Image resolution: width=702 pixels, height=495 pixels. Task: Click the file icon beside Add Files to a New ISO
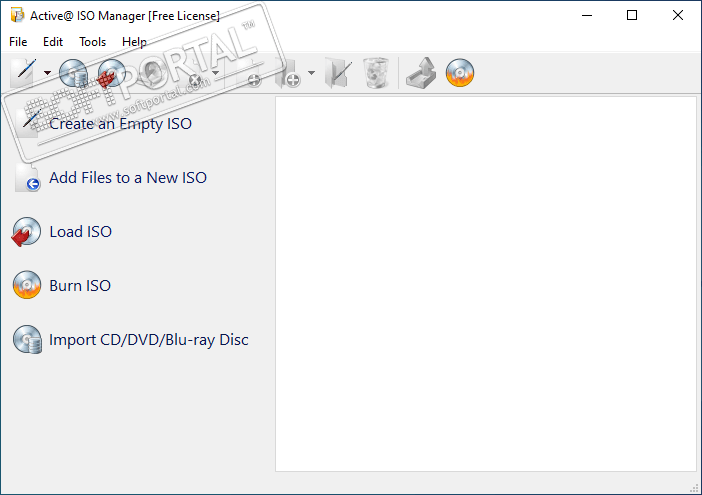(x=27, y=178)
